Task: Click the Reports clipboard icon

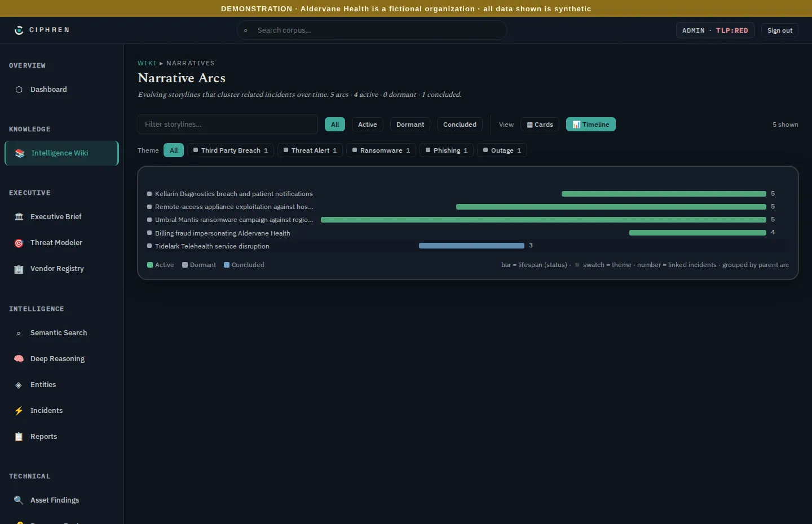Action: 19,437
